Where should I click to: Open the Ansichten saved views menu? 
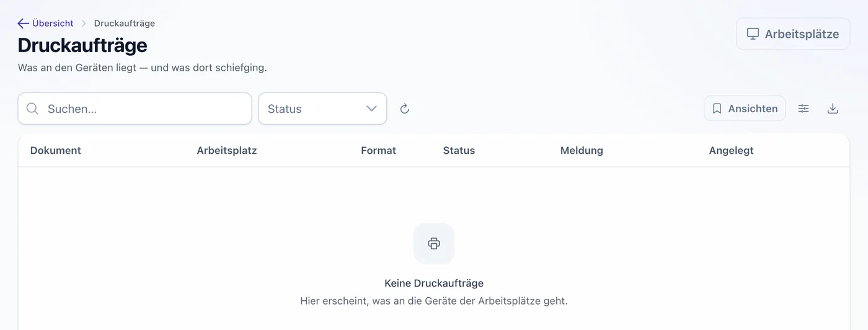tap(745, 109)
